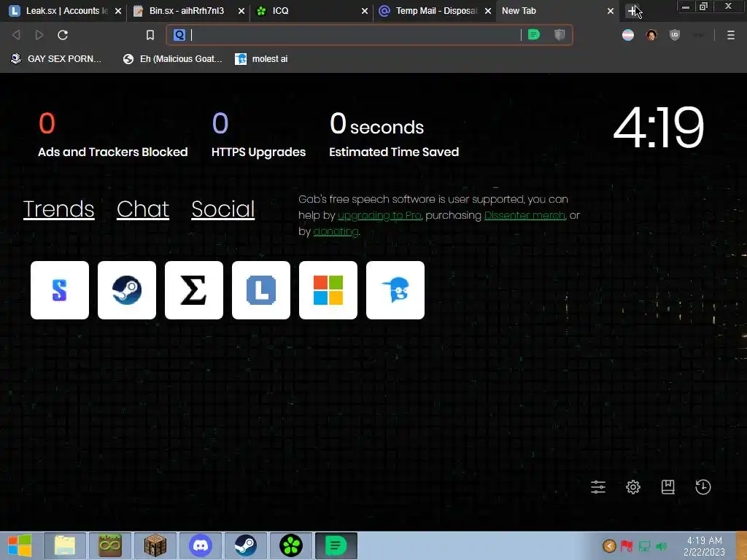Viewport: 747px width, 560px height.
Task: Close the ICQ tab
Action: 365,10
